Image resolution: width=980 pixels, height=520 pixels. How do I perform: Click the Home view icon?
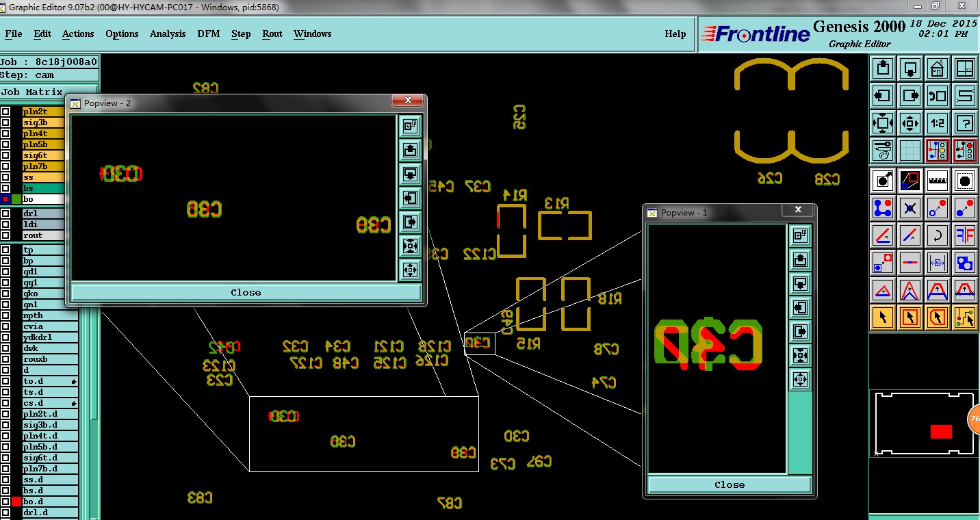click(938, 68)
